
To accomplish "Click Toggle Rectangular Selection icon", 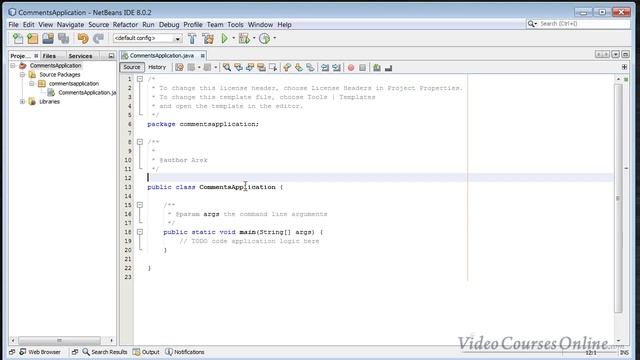I will 273,67.
